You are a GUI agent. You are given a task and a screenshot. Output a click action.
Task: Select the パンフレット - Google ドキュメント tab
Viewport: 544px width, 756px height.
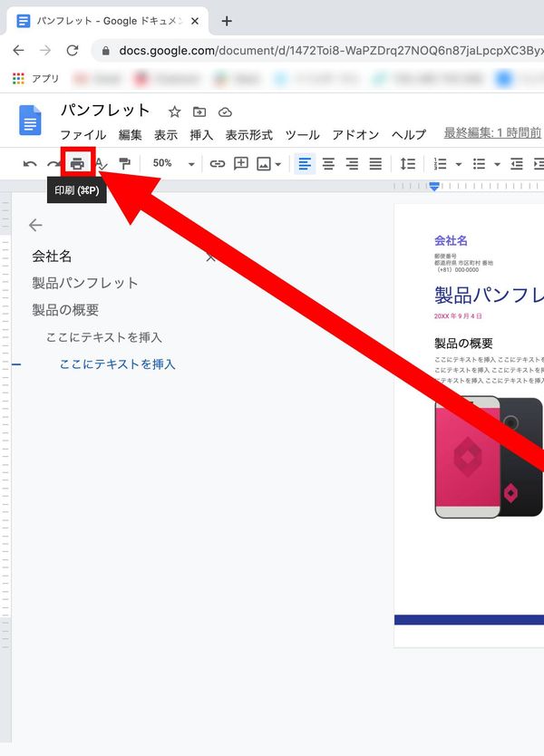click(x=107, y=21)
